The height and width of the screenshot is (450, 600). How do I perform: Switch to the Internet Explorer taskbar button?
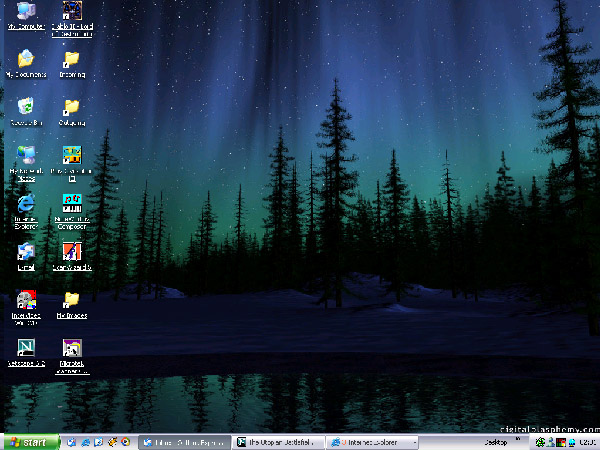[372, 441]
